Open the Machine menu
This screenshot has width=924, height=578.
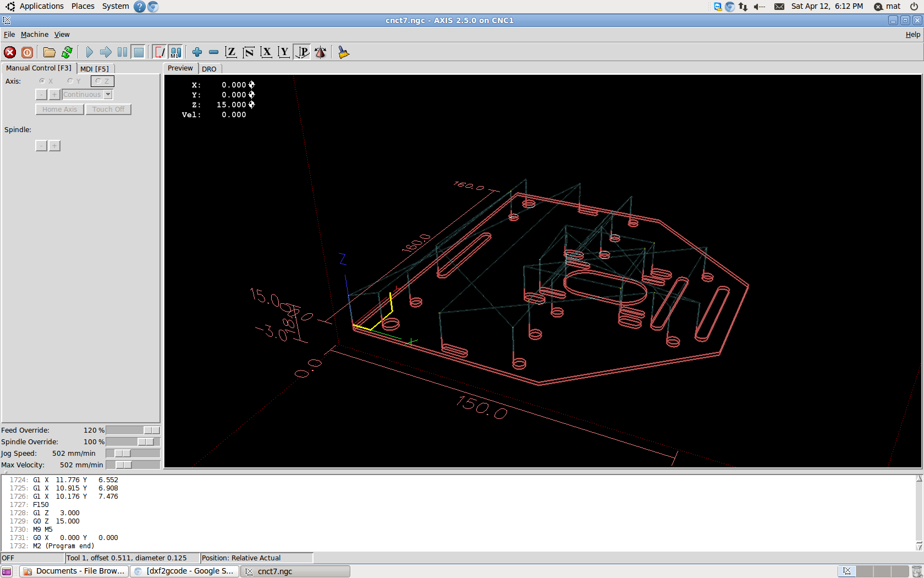(34, 34)
